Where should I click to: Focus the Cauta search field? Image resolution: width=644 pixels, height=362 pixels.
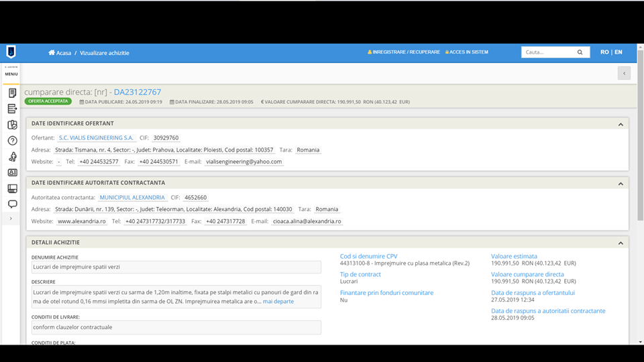coord(547,52)
